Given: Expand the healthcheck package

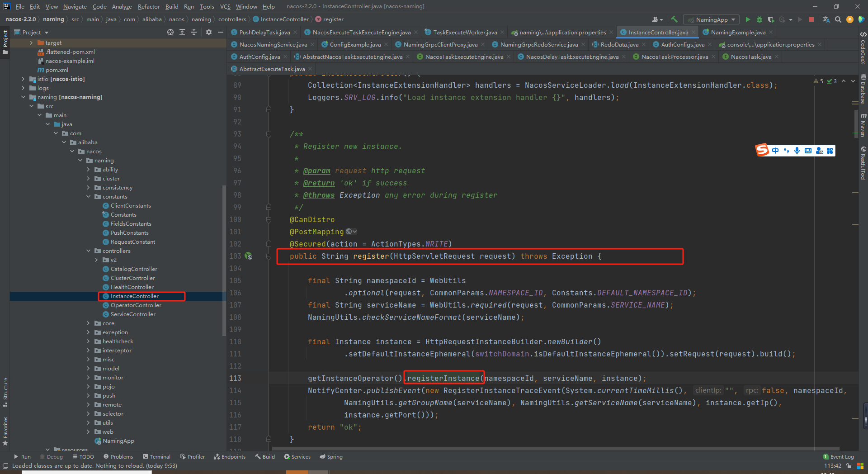Looking at the screenshot, I should click(88, 341).
